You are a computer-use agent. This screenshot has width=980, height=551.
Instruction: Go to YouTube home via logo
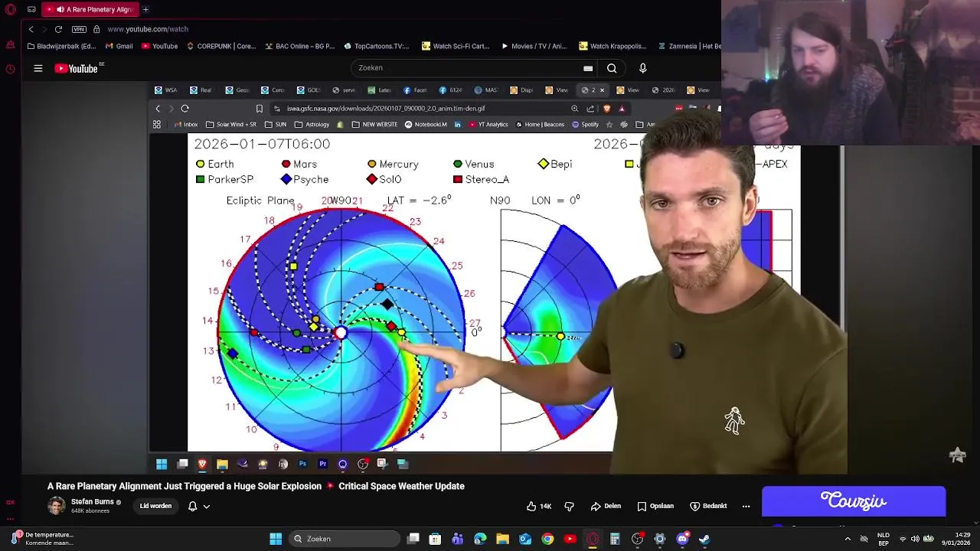77,68
